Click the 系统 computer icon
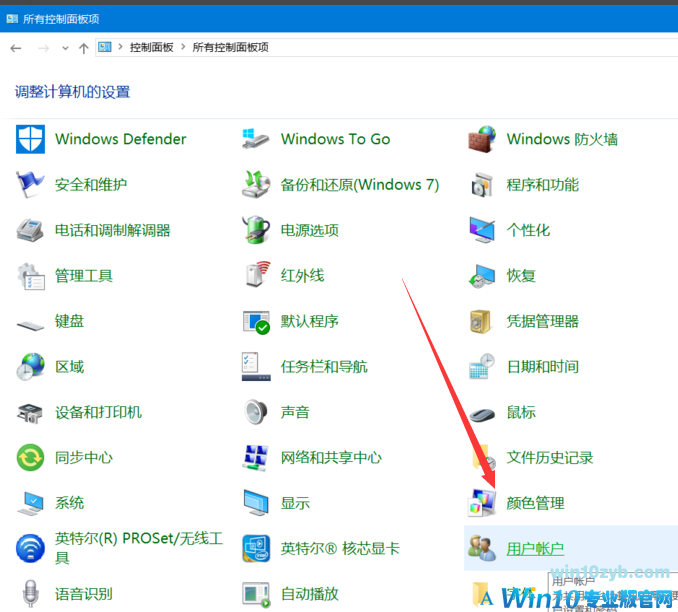 tap(30, 503)
